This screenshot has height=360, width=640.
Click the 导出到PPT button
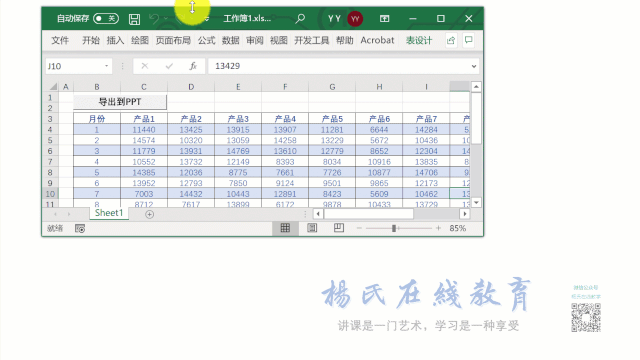tap(120, 102)
